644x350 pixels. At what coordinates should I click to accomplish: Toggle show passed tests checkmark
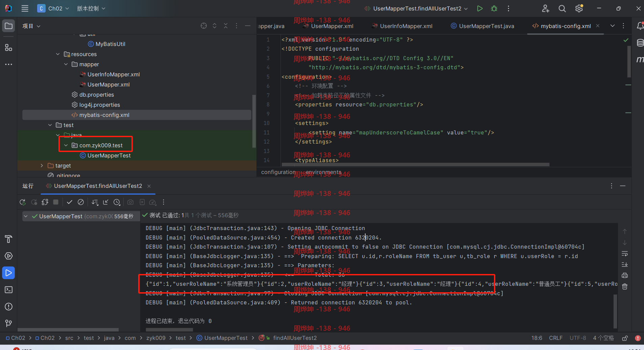(x=70, y=202)
